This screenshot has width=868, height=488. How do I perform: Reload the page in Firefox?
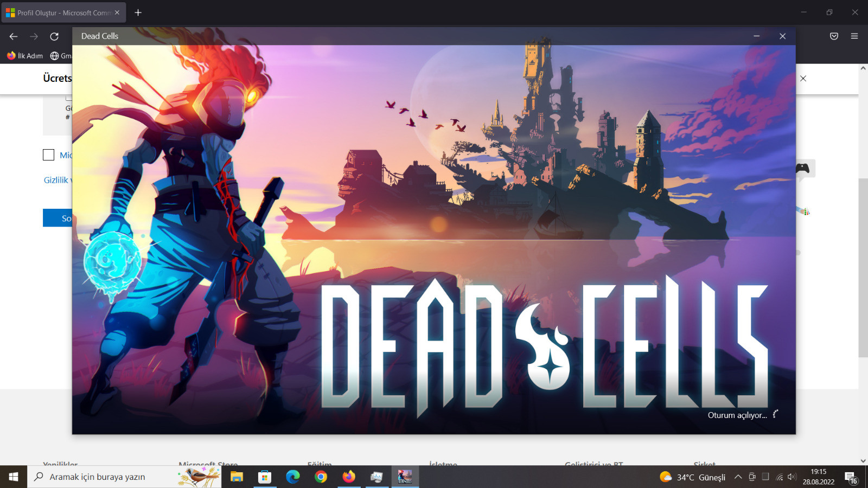click(x=54, y=36)
